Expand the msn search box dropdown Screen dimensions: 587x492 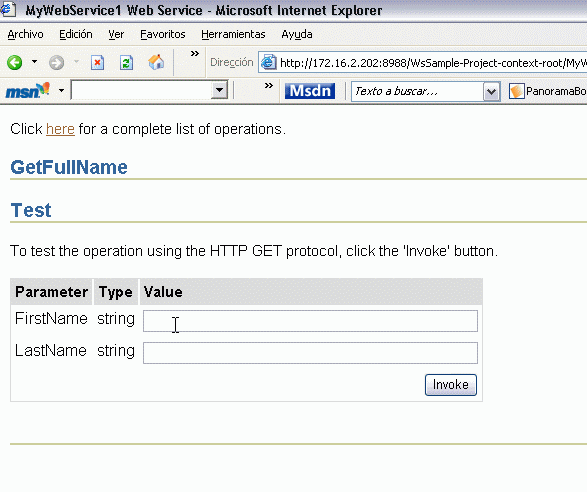[x=219, y=90]
